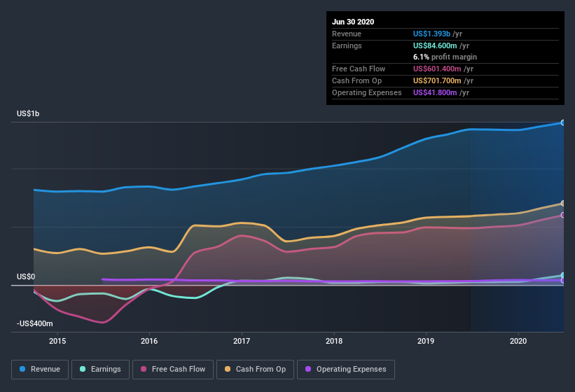Click the US$0 y-axis label
This screenshot has height=392, width=575.
coord(26,276)
